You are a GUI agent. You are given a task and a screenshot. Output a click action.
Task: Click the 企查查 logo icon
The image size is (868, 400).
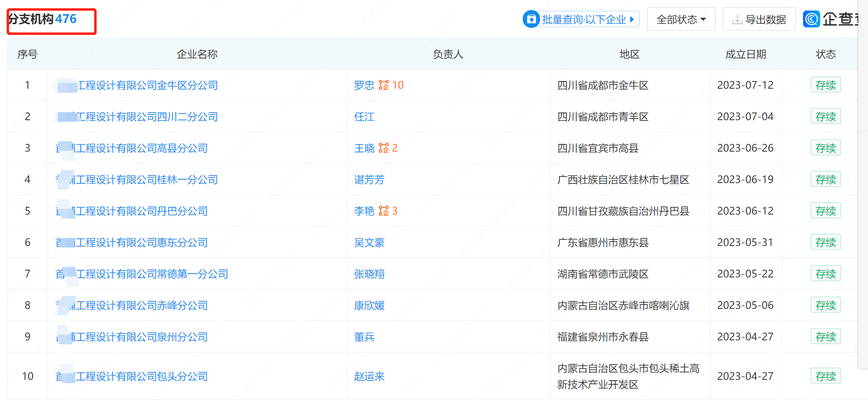click(812, 19)
